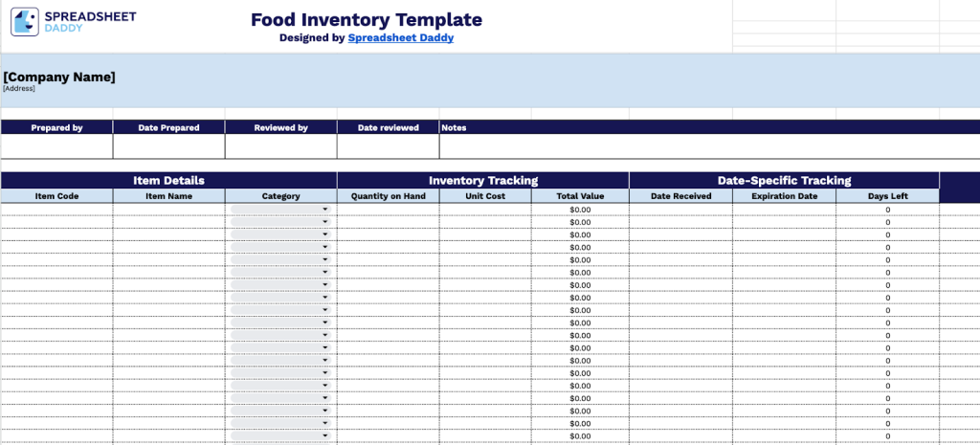
Task: Click the Inventory Tracking section header
Action: (482, 180)
